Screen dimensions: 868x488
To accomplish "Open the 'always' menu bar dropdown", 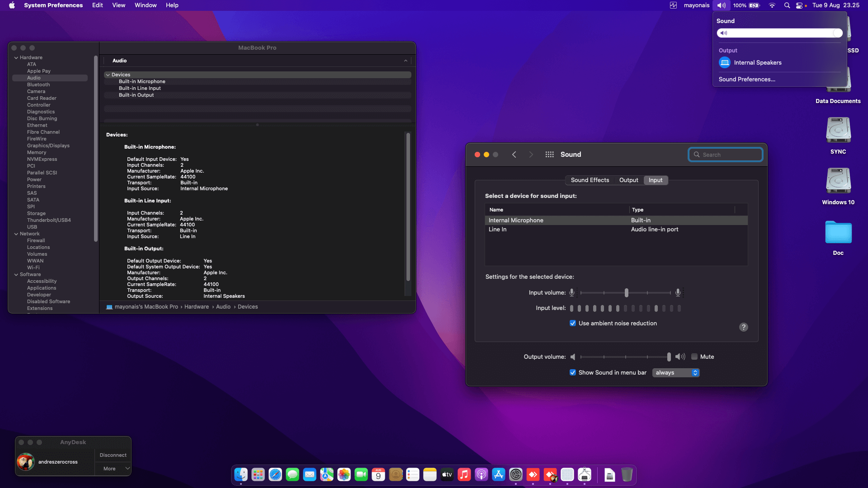I will [x=676, y=373].
